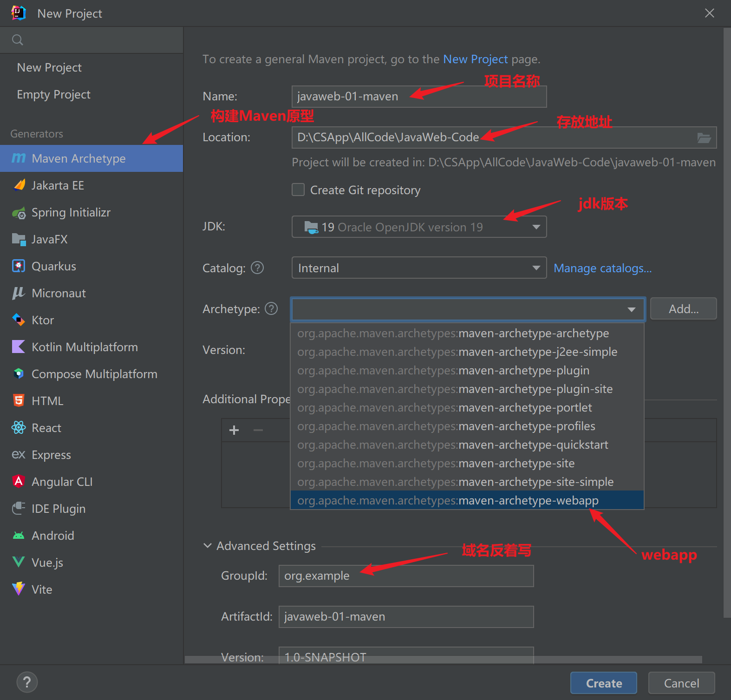The width and height of the screenshot is (731, 700).
Task: Open Manage catalogs link
Action: (x=603, y=268)
